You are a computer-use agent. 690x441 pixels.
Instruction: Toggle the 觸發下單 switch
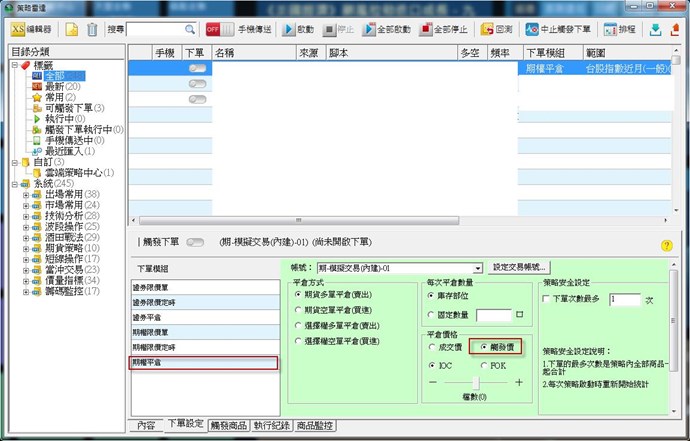[196, 242]
